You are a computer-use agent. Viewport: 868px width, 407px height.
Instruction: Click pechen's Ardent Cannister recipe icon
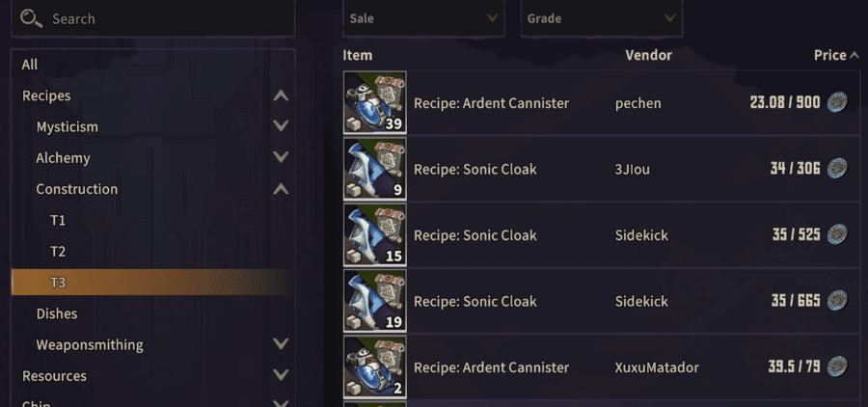[374, 102]
